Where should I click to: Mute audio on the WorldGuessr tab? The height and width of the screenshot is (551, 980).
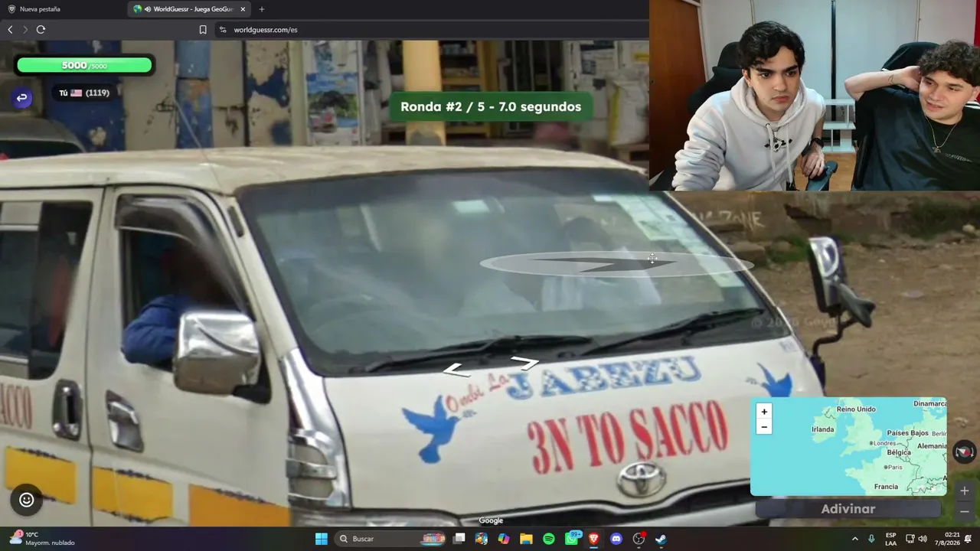pos(147,9)
